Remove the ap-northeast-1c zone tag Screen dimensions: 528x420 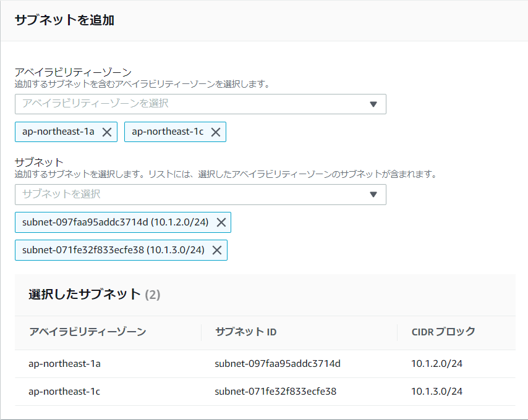(216, 132)
